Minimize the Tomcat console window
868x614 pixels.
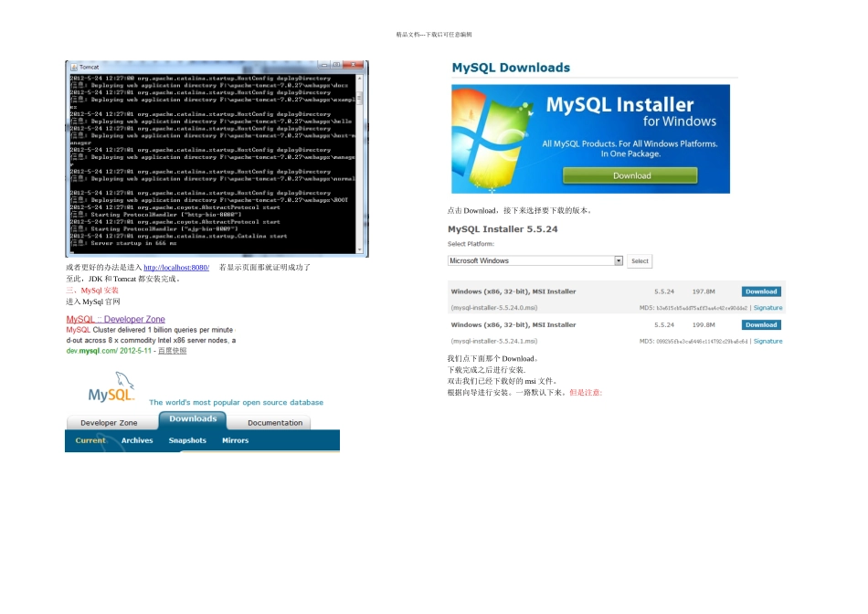tap(324, 65)
